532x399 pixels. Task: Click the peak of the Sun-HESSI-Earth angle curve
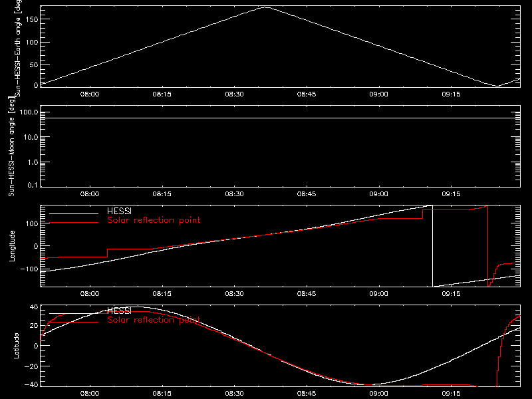point(265,7)
